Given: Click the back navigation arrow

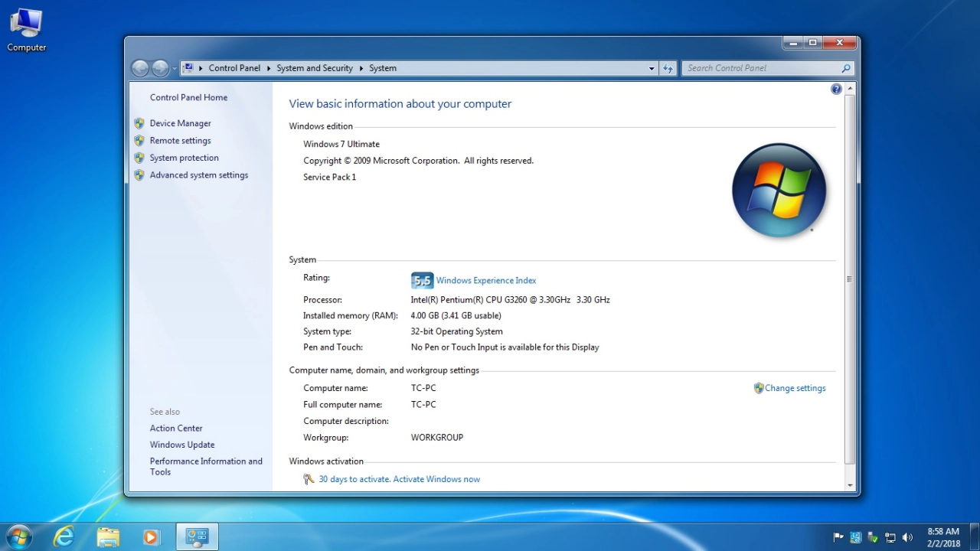Looking at the screenshot, I should click(140, 68).
